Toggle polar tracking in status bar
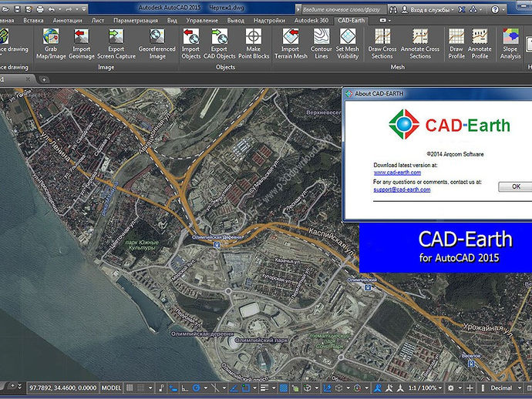The height and width of the screenshot is (399, 532). (196, 387)
